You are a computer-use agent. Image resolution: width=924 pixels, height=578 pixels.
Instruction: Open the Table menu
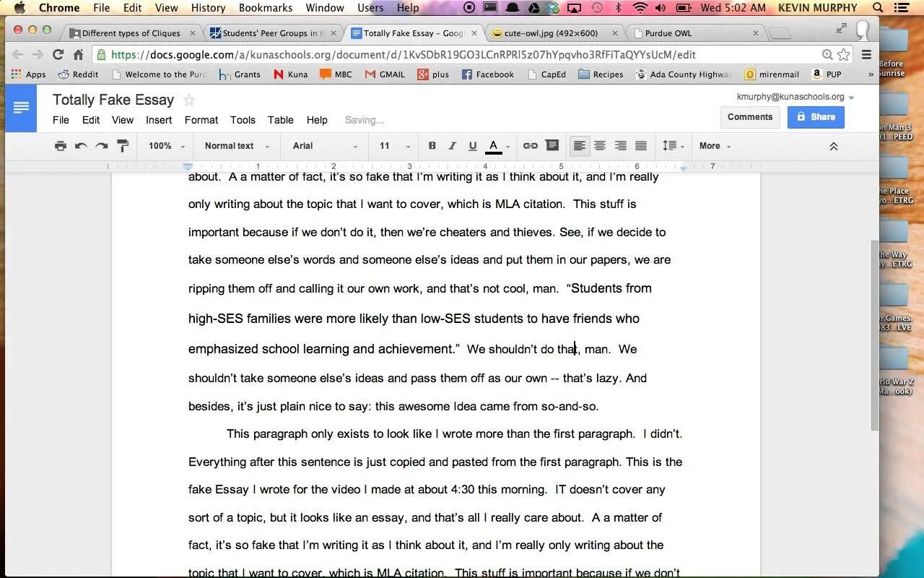click(x=281, y=120)
